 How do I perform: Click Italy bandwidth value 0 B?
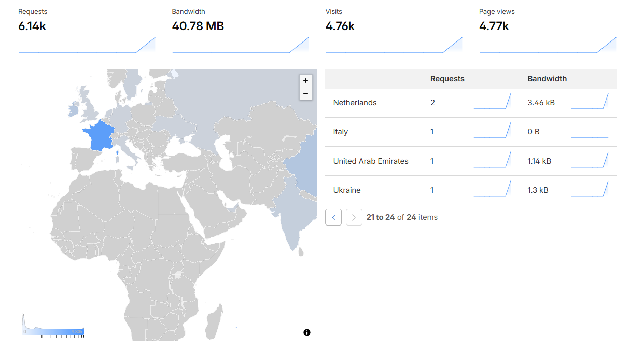(534, 132)
